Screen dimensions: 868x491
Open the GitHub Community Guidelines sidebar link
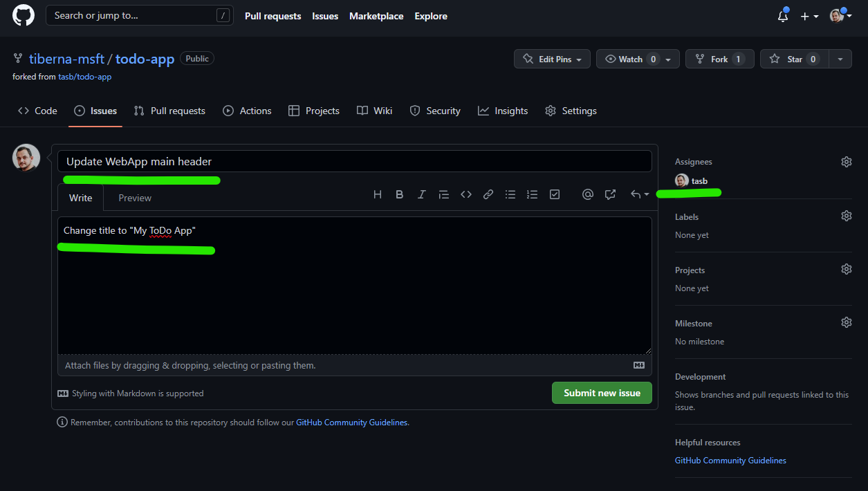pyautogui.click(x=730, y=461)
